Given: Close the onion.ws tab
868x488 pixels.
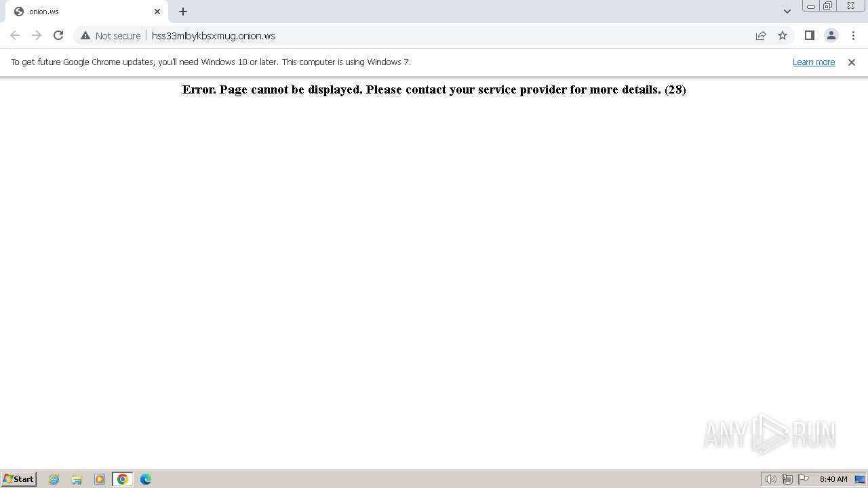Looking at the screenshot, I should (157, 12).
